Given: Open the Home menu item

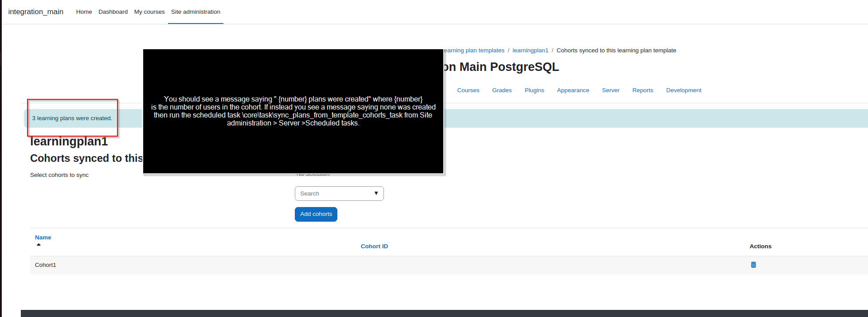Looking at the screenshot, I should click(84, 12).
